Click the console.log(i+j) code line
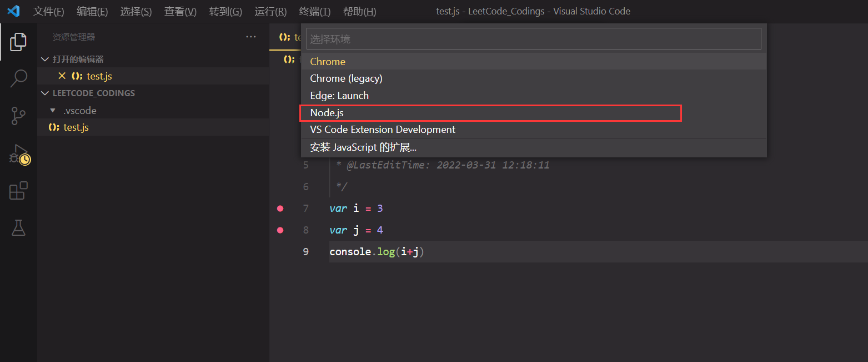 pyautogui.click(x=377, y=252)
